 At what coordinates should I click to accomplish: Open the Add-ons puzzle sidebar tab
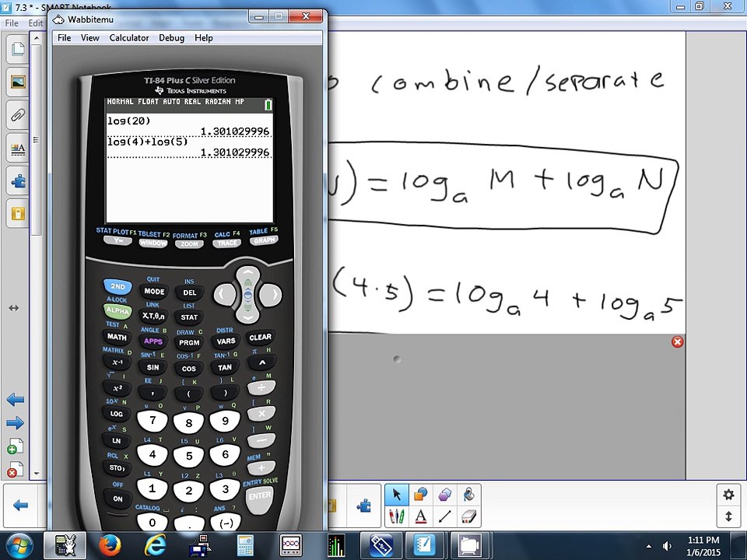tap(18, 181)
